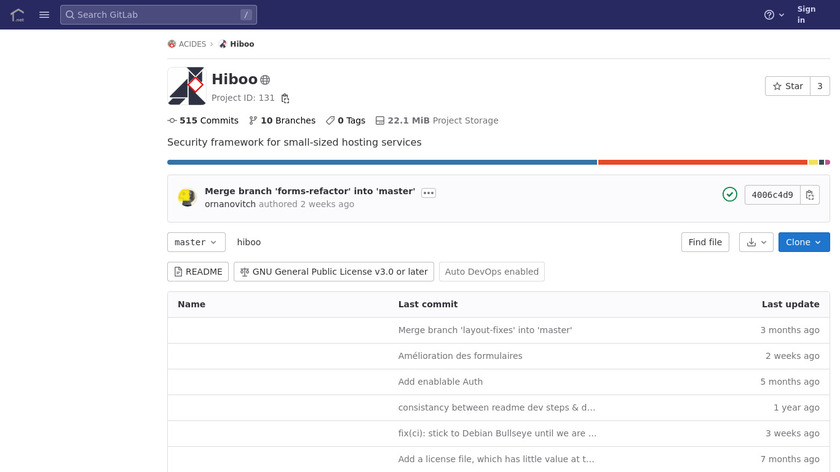Image resolution: width=840 pixels, height=472 pixels.
Task: Click the Hiboo project avatar
Action: coord(186,86)
